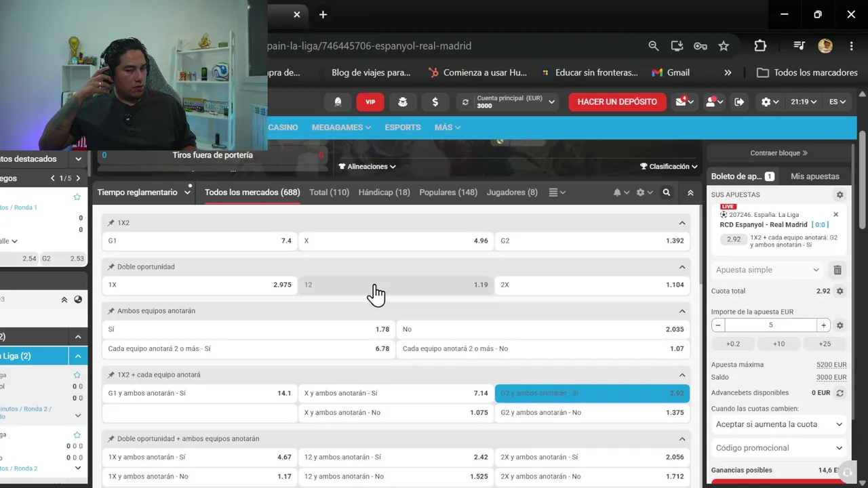
Task: Open the markets settings gear menu
Action: 644,192
